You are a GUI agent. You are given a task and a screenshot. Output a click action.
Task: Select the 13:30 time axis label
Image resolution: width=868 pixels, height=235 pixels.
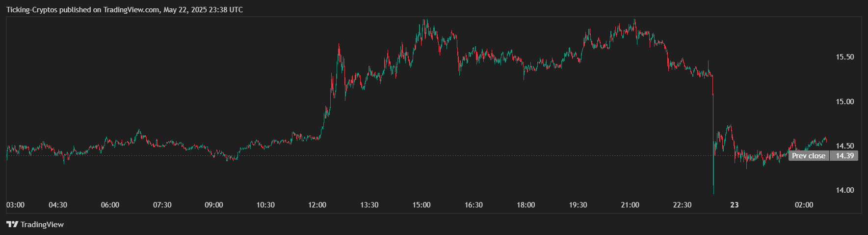(x=369, y=205)
